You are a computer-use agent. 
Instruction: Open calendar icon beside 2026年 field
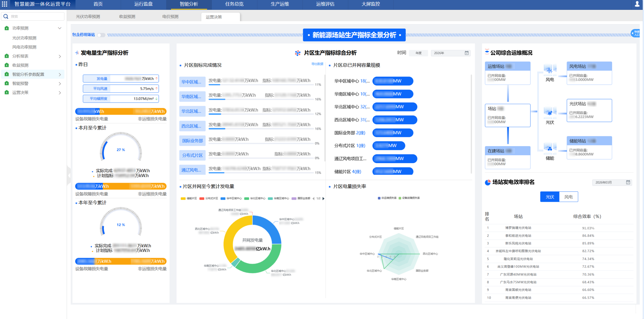(x=466, y=53)
